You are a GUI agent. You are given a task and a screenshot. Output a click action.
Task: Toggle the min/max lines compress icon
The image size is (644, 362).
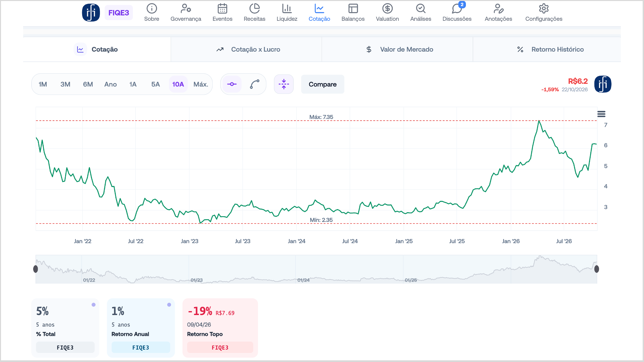tap(284, 84)
